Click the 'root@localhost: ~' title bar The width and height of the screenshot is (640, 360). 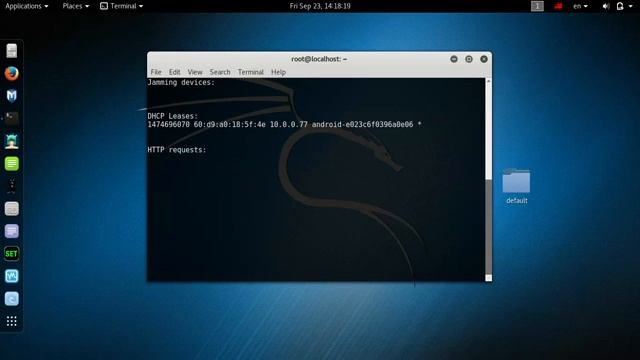point(319,59)
